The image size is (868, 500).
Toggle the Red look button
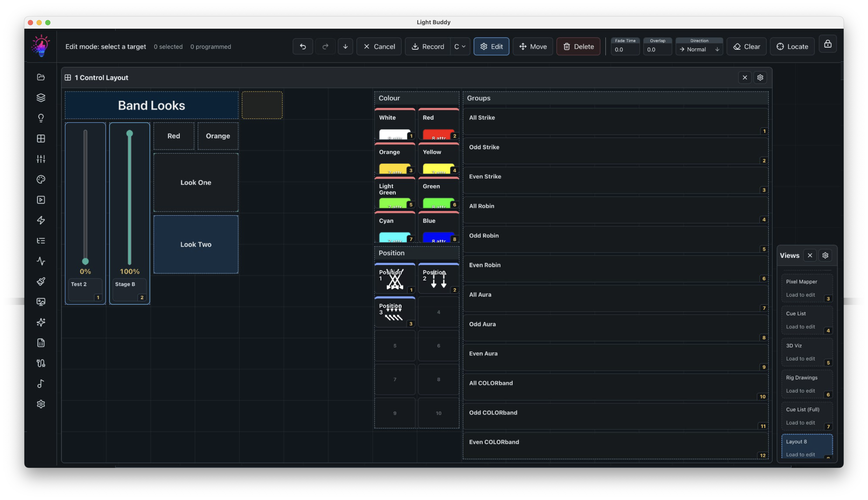174,136
